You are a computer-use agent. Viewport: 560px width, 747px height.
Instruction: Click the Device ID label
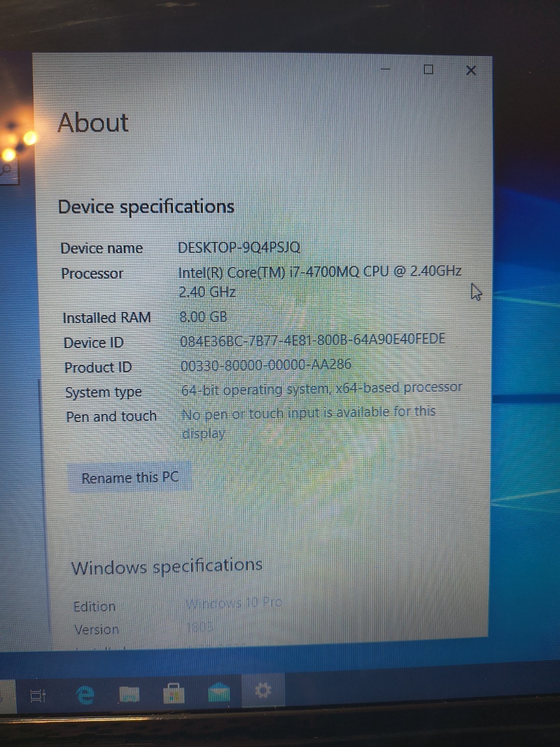click(x=94, y=343)
